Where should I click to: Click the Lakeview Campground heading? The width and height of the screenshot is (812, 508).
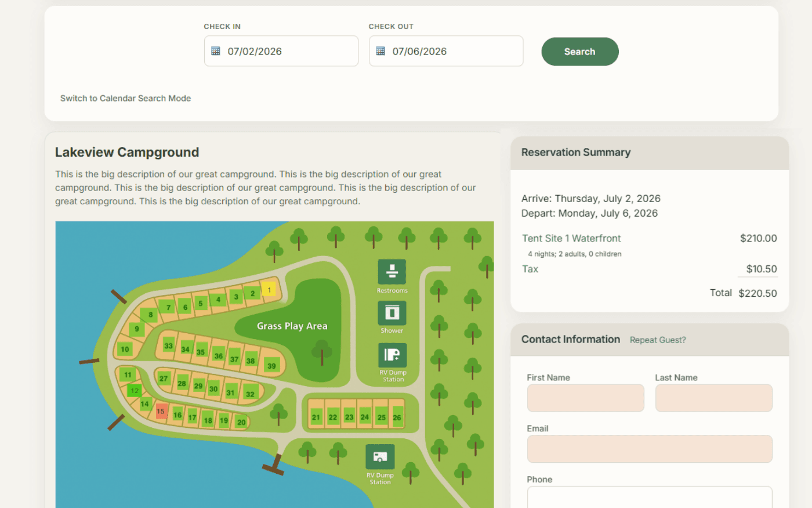coord(127,152)
